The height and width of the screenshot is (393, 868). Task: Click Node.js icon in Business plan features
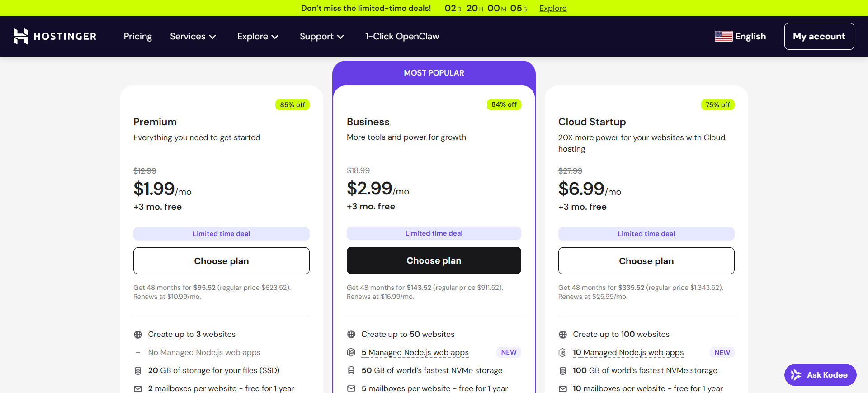(351, 352)
